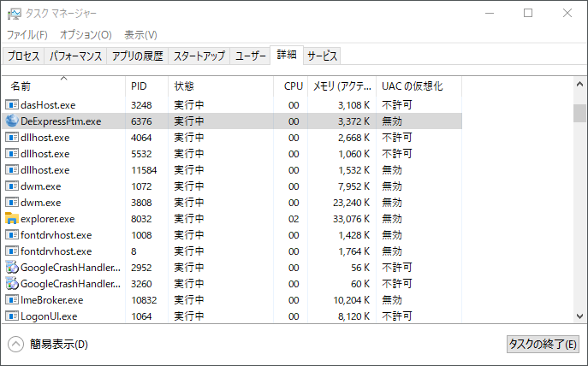Click the first GoogleCrashHandler icon
The image size is (588, 366).
coord(12,268)
